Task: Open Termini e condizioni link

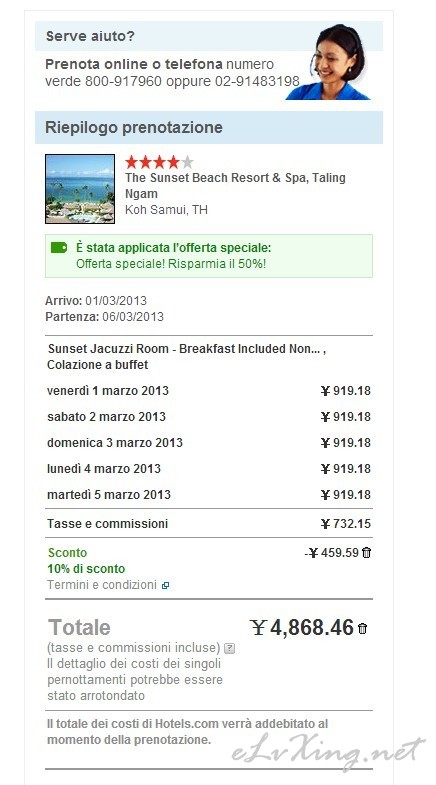Action: coord(102,585)
